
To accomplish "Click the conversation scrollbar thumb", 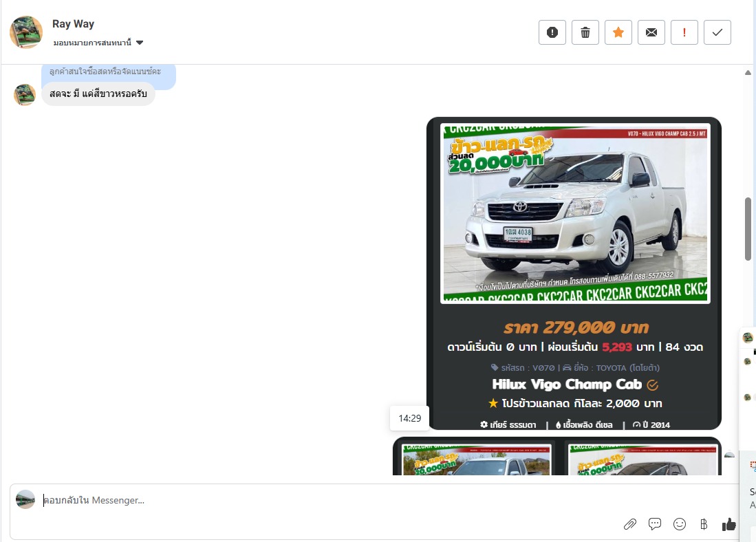I will coord(748,228).
